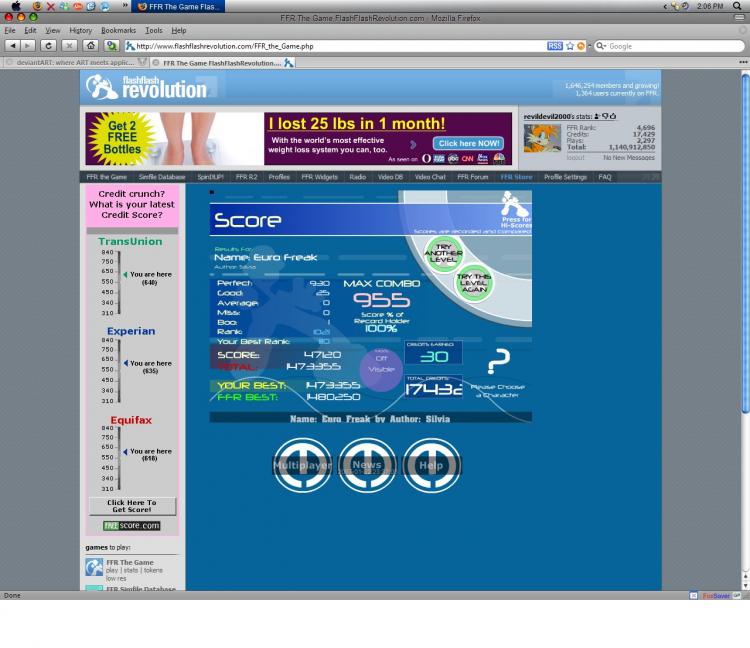Click the Firefox page vertical scrollbar

click(x=745, y=244)
